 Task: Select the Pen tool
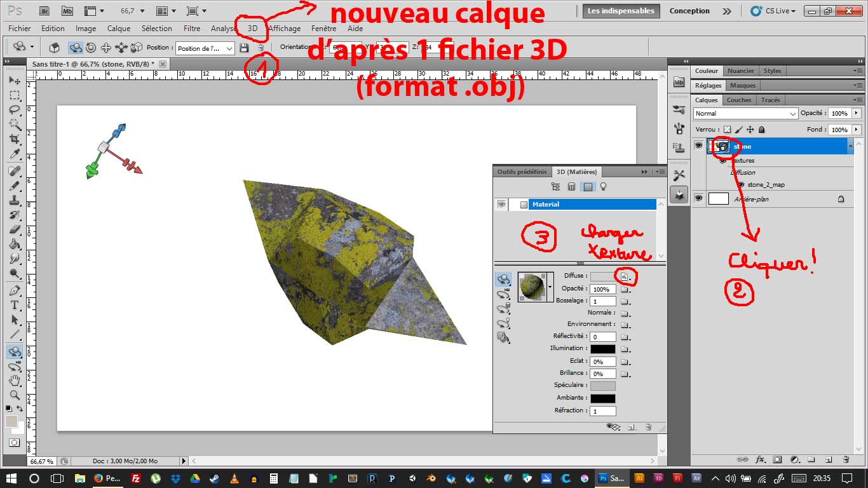click(14, 290)
